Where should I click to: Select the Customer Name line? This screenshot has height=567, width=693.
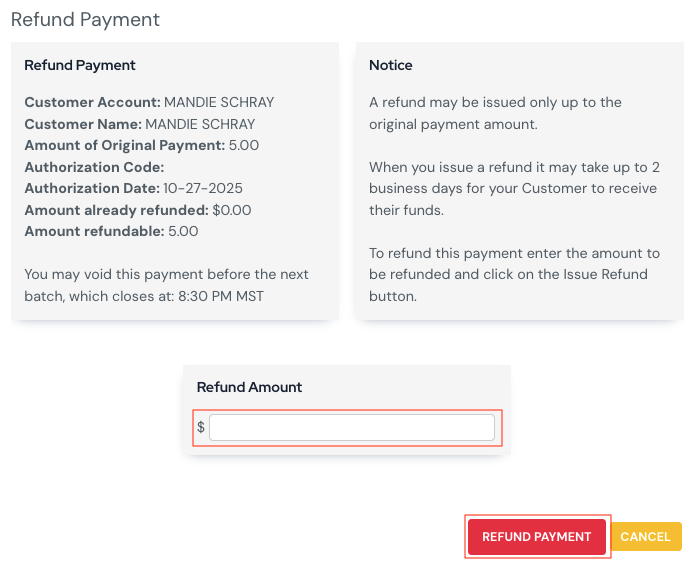pyautogui.click(x=140, y=125)
